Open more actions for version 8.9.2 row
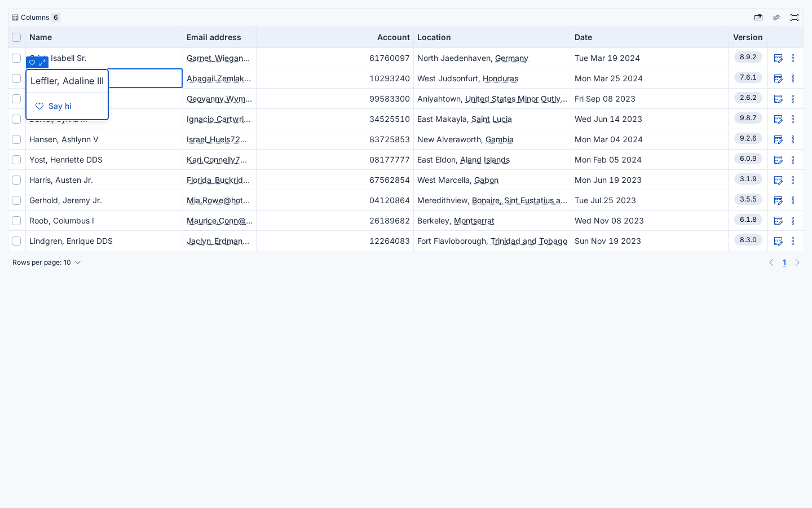 pyautogui.click(x=793, y=58)
